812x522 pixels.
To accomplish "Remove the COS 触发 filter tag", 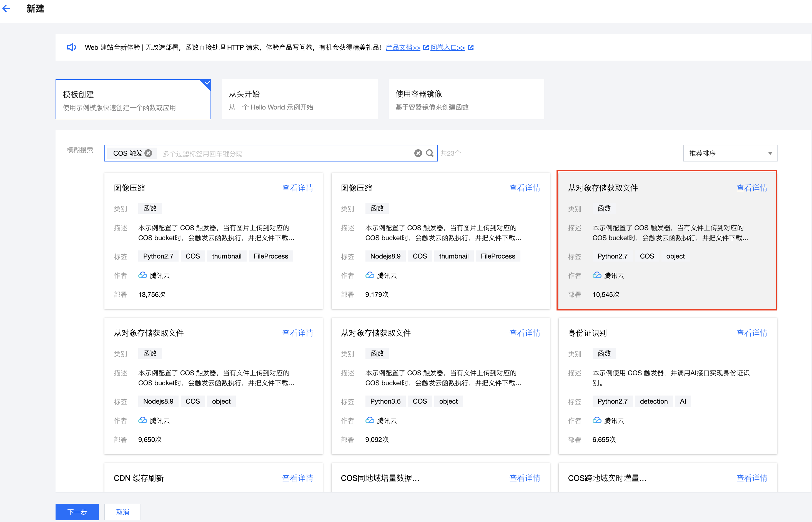I will point(148,153).
